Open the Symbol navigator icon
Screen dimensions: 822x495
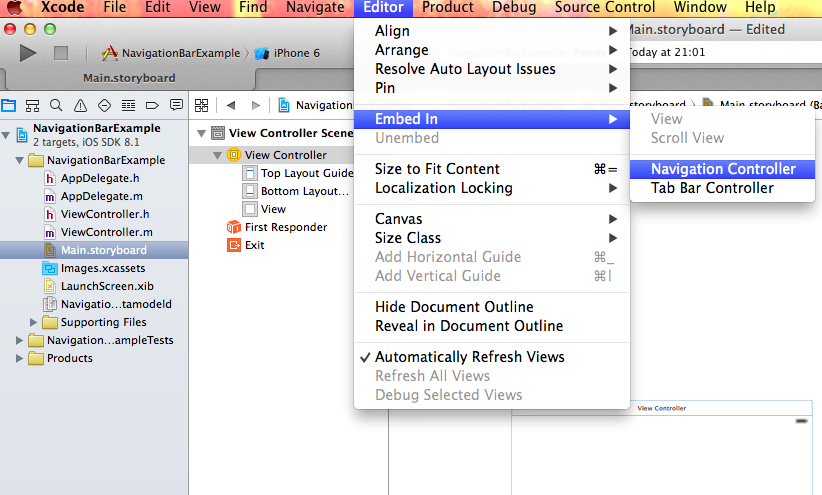[x=33, y=105]
